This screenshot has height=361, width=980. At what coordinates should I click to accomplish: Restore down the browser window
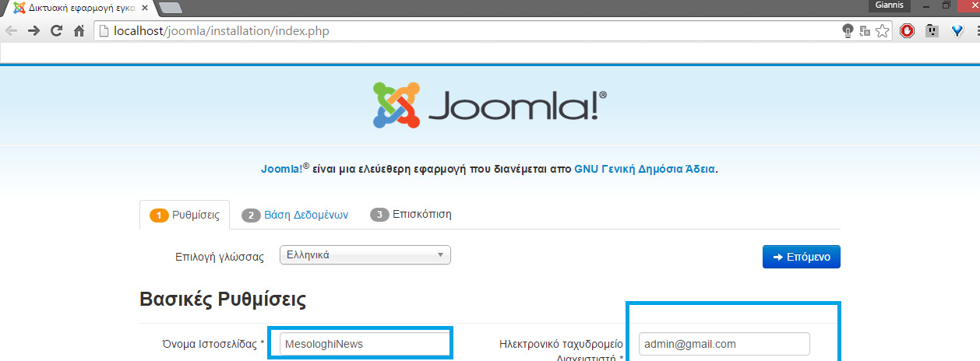click(947, 5)
